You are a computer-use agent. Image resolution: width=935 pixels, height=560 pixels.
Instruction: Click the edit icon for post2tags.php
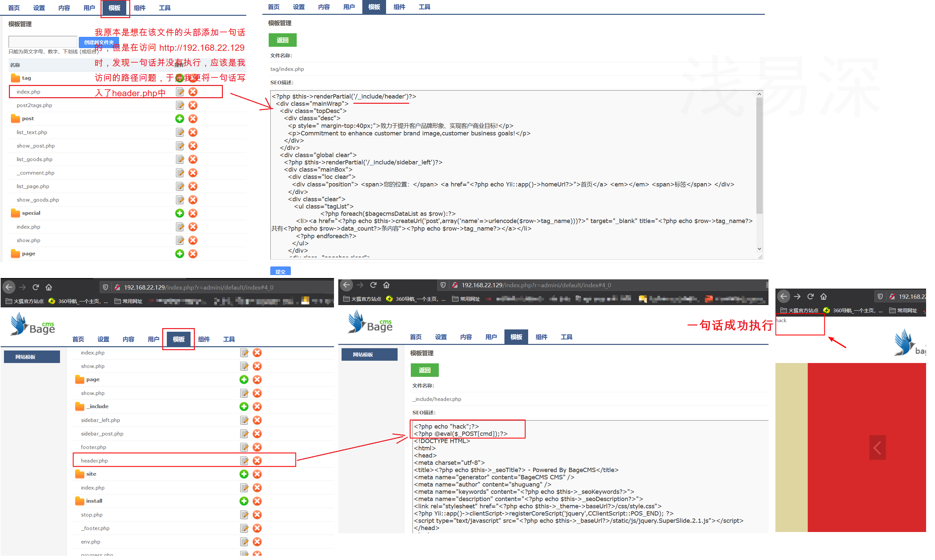(180, 105)
